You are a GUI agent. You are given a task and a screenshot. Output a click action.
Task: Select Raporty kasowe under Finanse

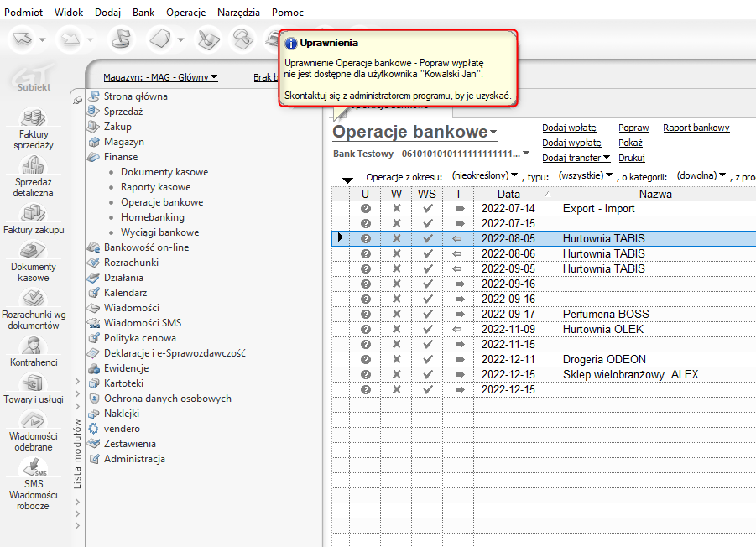pos(155,187)
